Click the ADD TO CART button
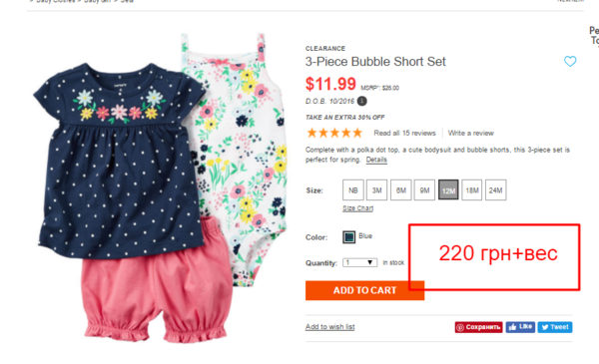This screenshot has width=599, height=364. coord(364,290)
